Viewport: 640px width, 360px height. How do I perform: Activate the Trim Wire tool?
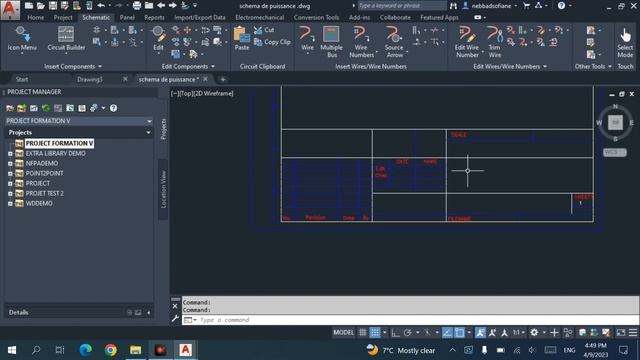[494, 42]
